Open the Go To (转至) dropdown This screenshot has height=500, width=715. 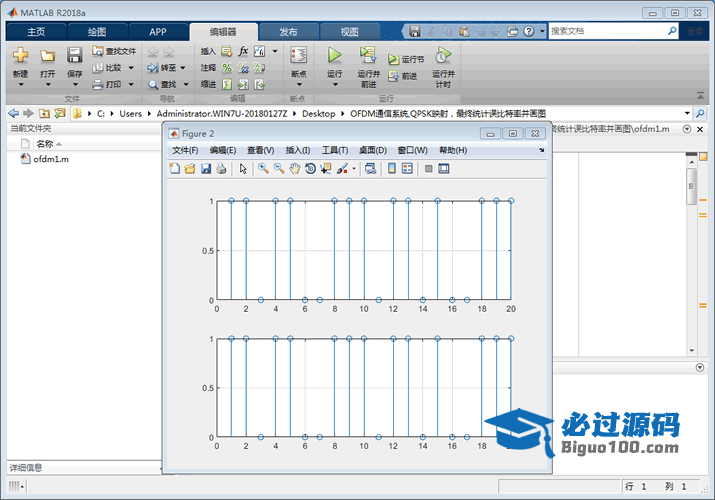183,68
